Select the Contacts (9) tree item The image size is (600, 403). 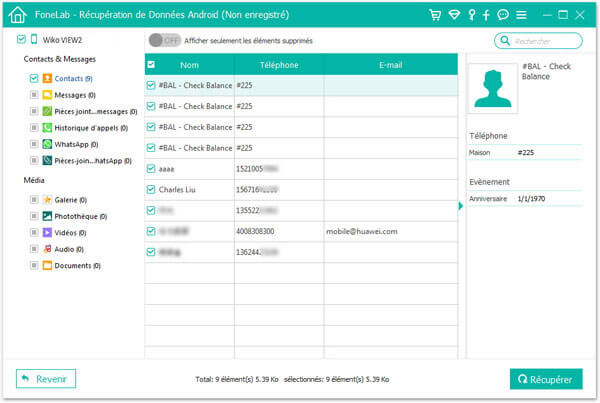click(x=73, y=78)
